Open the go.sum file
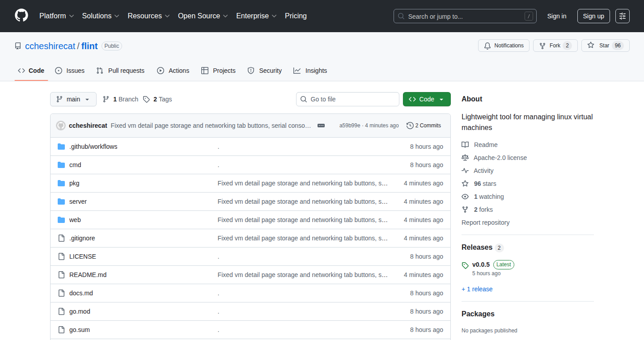Screen dimensions: 644x340 coord(80,330)
